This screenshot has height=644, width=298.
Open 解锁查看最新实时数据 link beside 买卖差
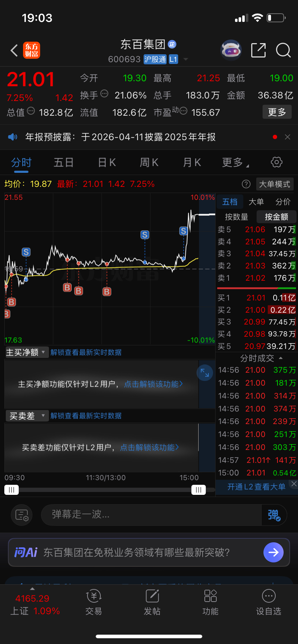coord(86,416)
